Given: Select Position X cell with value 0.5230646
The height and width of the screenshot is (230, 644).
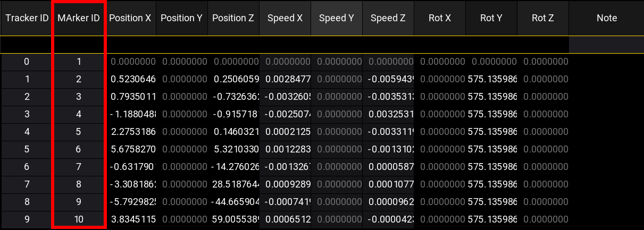Looking at the screenshot, I should [133, 79].
